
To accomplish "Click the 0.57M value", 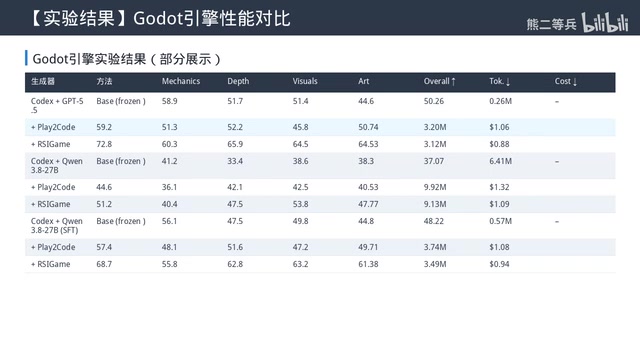I will (x=500, y=221).
